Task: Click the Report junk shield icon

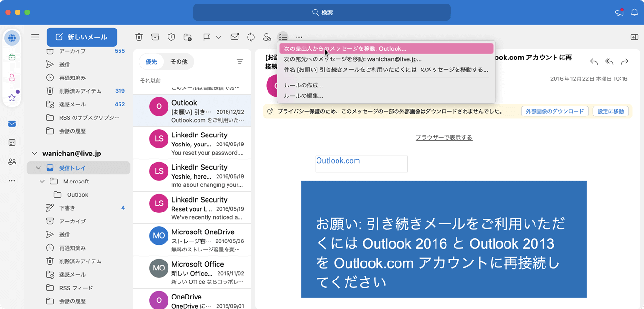Action: click(x=171, y=37)
